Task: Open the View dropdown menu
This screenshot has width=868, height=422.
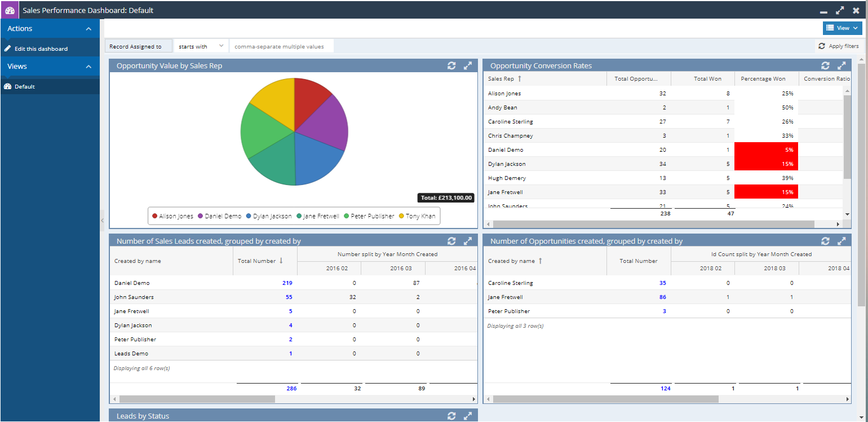Action: pos(843,28)
